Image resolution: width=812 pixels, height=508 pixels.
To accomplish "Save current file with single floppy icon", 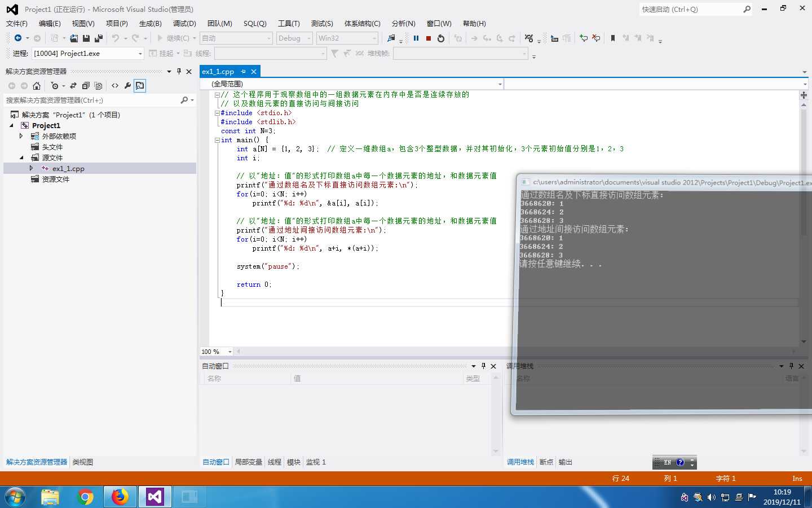I will pos(86,38).
